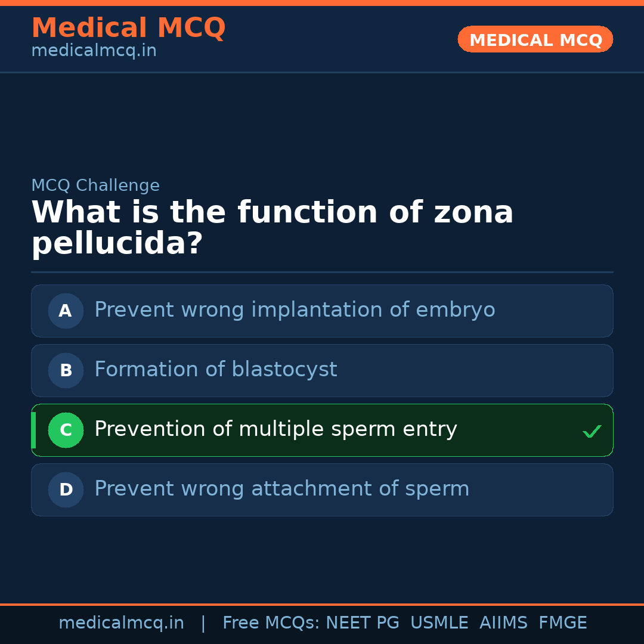Select the zona pellucida question text
The height and width of the screenshot is (644, 644).
click(272, 228)
